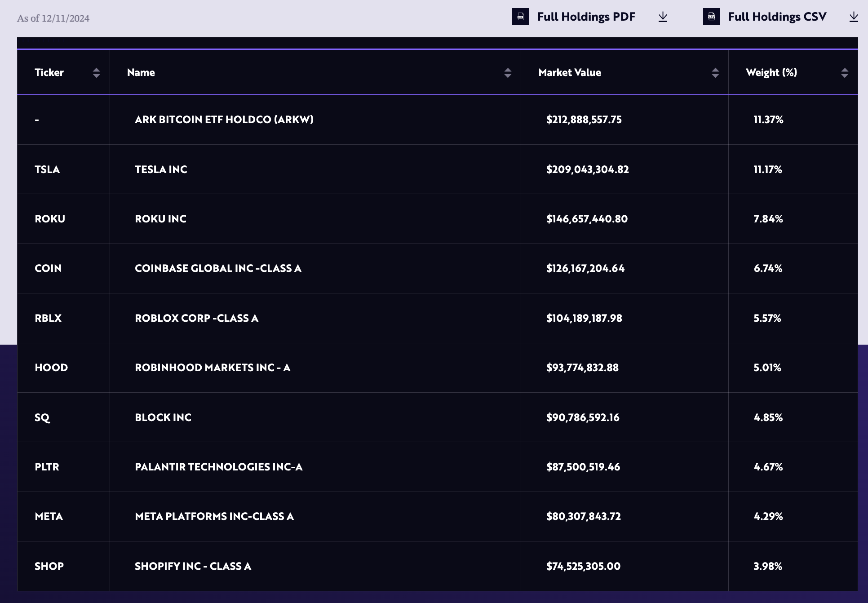Click market value $90,786,592.16

pyautogui.click(x=583, y=417)
